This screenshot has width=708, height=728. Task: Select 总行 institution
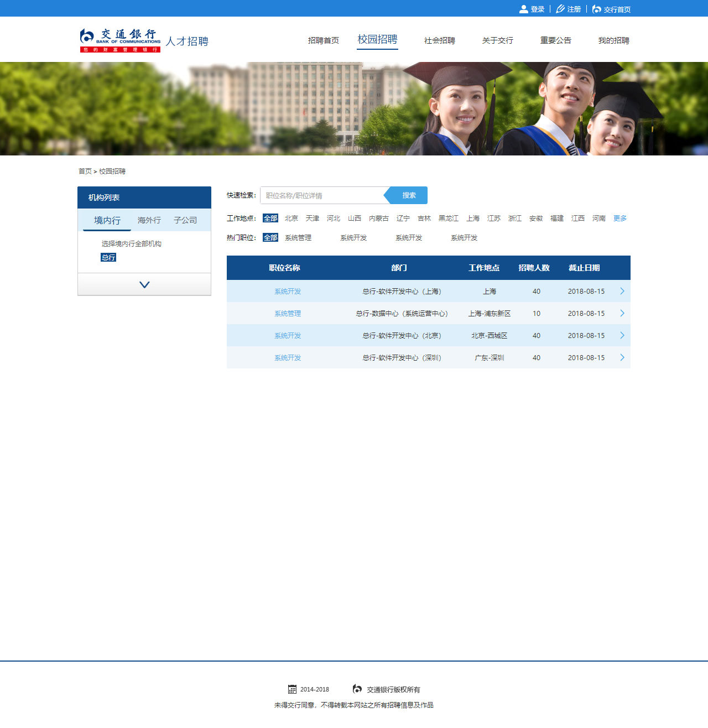point(108,257)
